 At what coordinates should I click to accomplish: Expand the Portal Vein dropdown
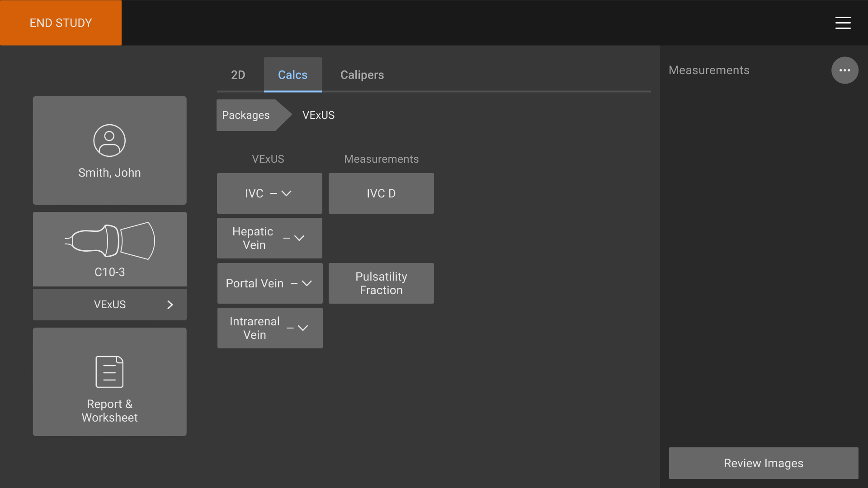(x=307, y=283)
